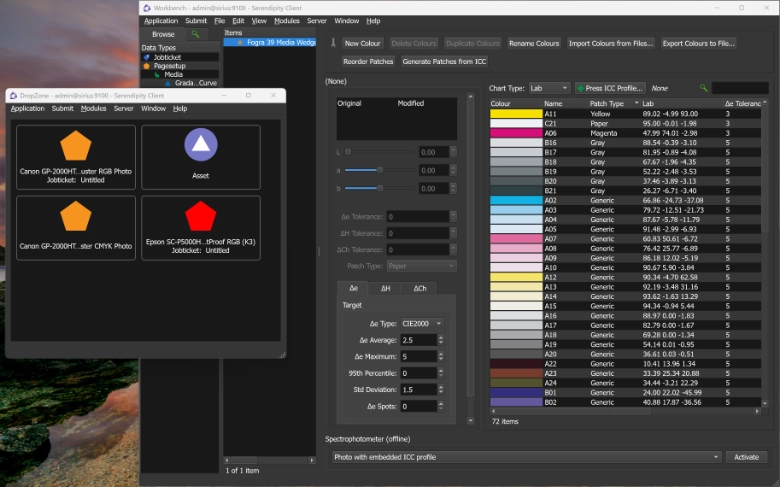Click Press ICC Profile button
This screenshot has width=780, height=487.
(x=610, y=88)
